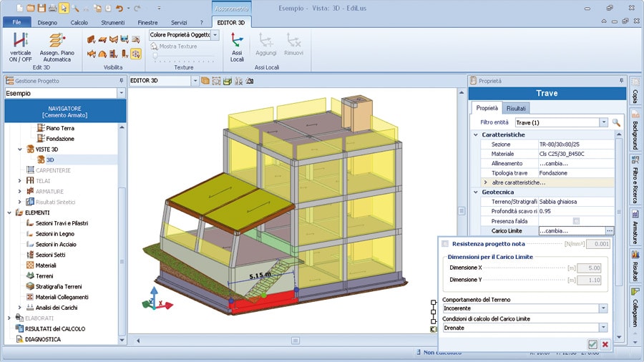The image size is (644, 362).
Task: Click the camera icon in view toolbar
Action: 250,81
